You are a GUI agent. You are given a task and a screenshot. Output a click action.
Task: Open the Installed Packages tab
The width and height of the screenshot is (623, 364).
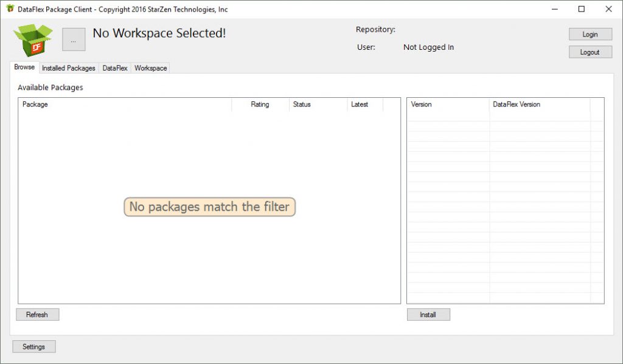(x=68, y=68)
